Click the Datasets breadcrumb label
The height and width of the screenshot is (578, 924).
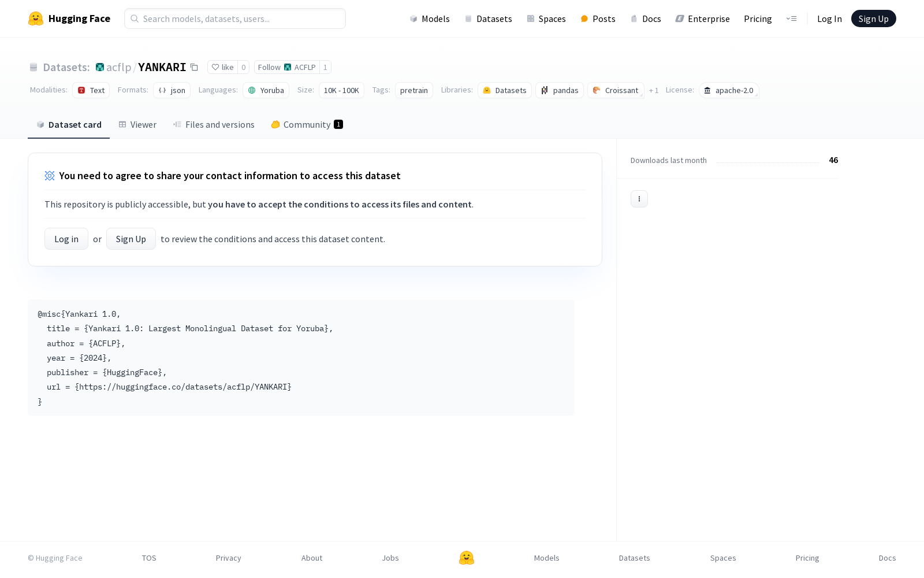[66, 67]
